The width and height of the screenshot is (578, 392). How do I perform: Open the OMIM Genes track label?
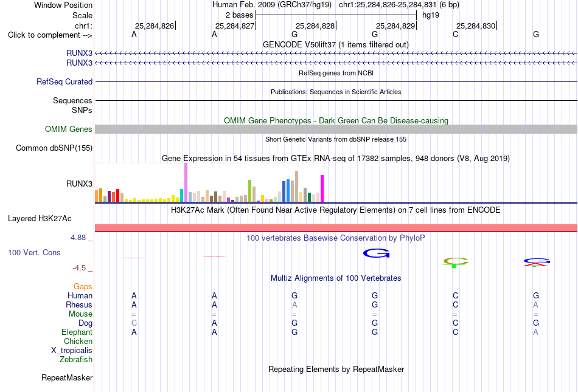tap(69, 129)
